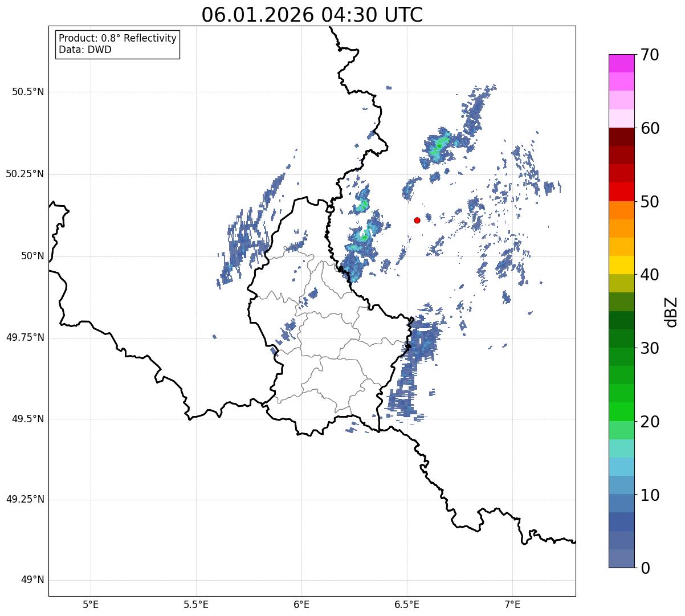Click the 0 tick on colorbar
The width and height of the screenshot is (685, 616).
tap(645, 568)
